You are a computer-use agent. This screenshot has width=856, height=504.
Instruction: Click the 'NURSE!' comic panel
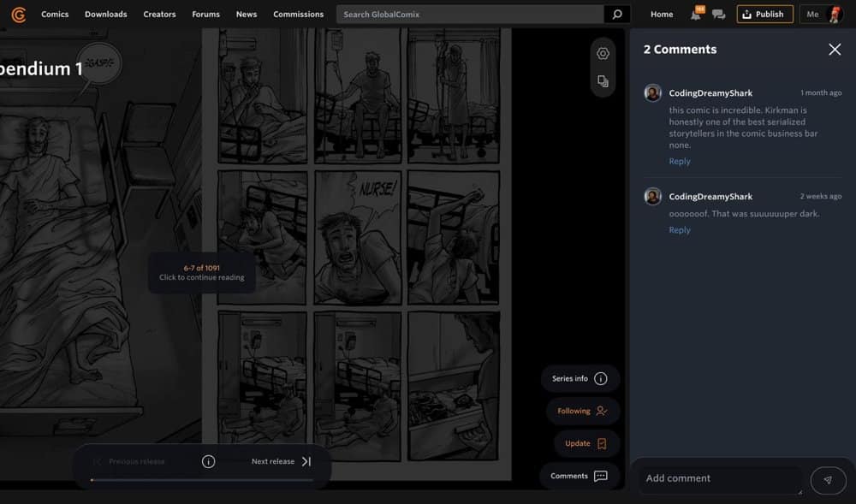pyautogui.click(x=358, y=237)
